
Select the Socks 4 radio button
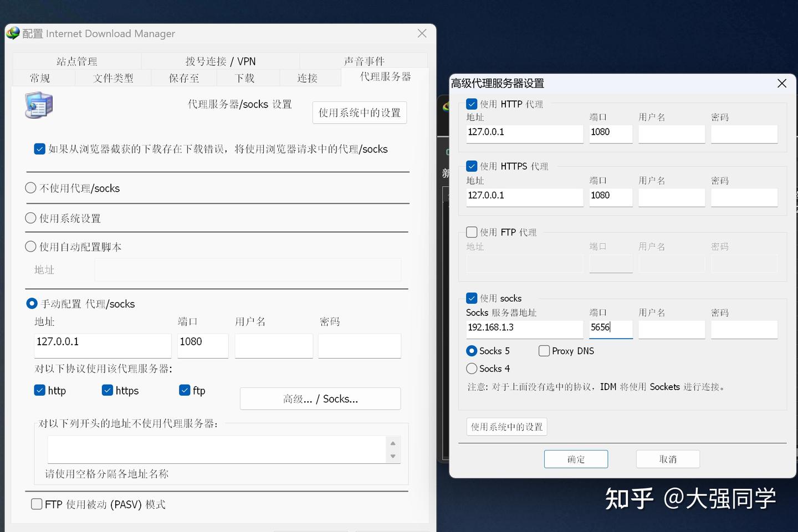(471, 368)
